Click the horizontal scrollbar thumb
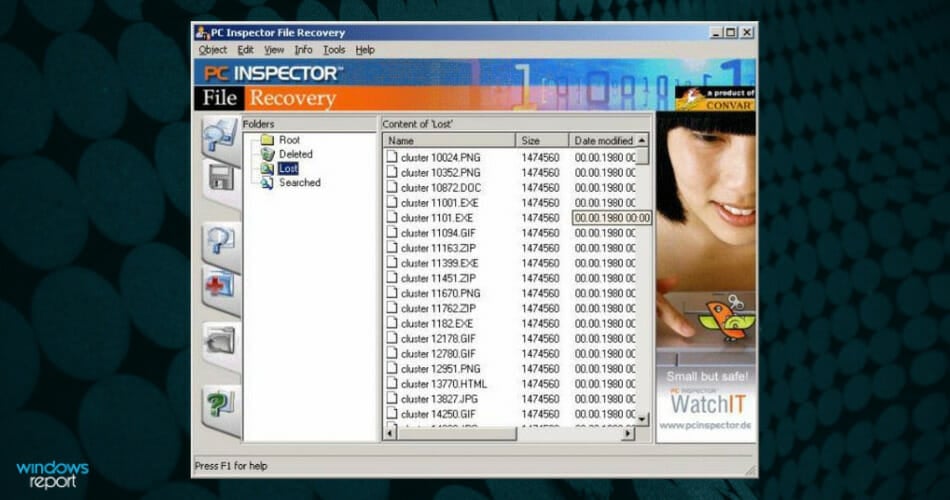This screenshot has width=950, height=500. point(457,433)
